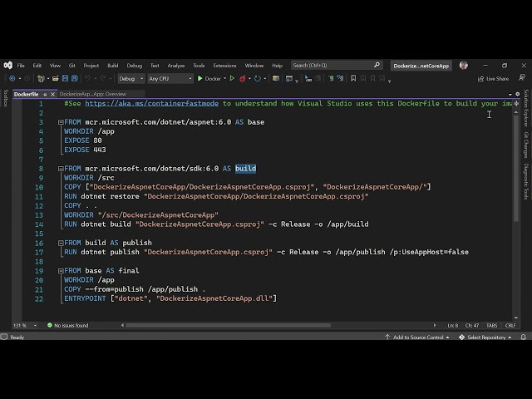The image size is (532, 399).
Task: Save the current file with Save icon
Action: click(x=65, y=79)
